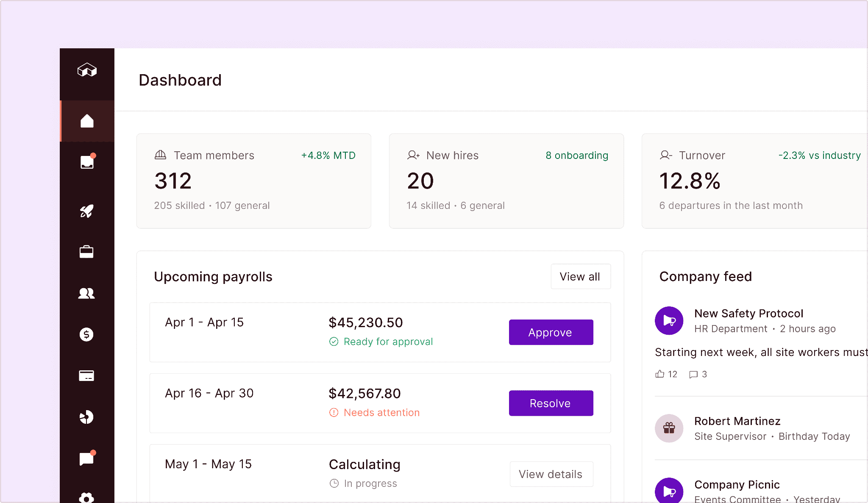Select the rocket icon in the sidebar
The image size is (868, 503).
coord(87,211)
